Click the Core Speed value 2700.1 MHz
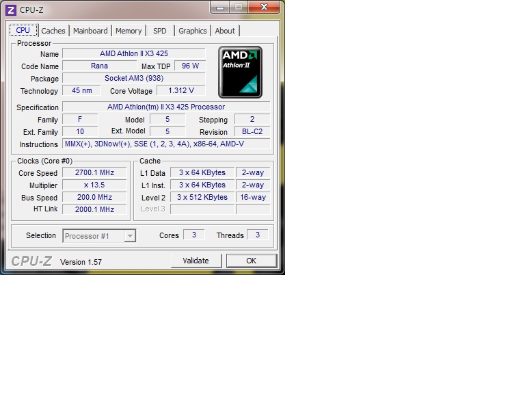 pyautogui.click(x=94, y=173)
